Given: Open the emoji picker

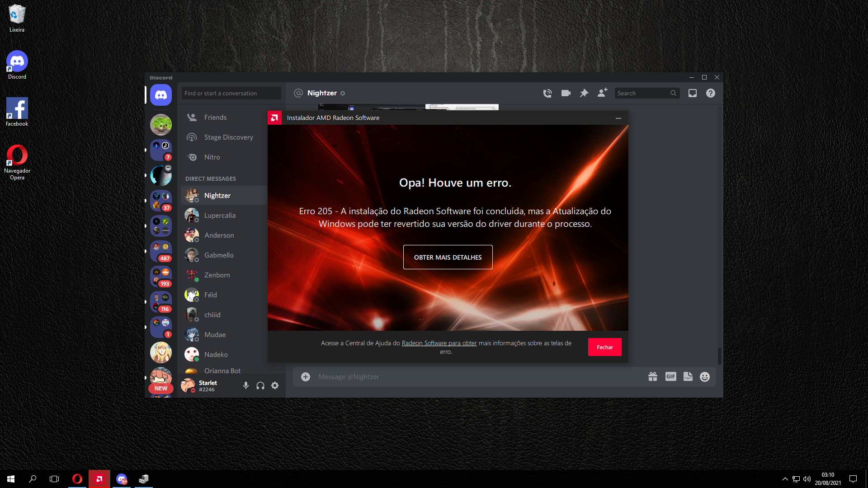Looking at the screenshot, I should (x=705, y=376).
